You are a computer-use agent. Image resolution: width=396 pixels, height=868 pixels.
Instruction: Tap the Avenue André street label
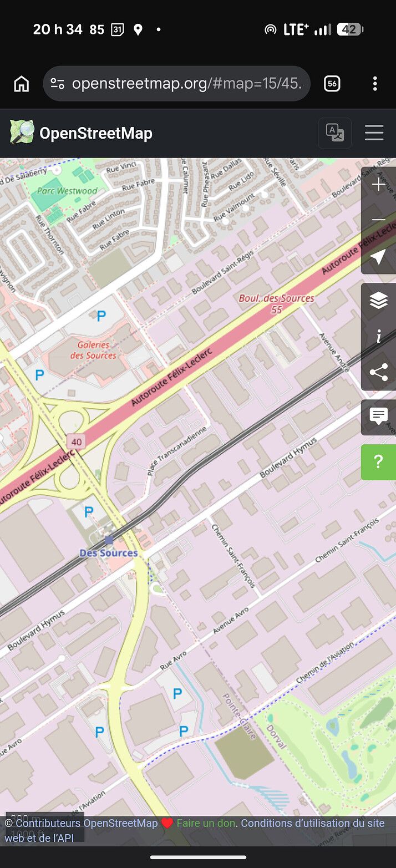tap(334, 352)
